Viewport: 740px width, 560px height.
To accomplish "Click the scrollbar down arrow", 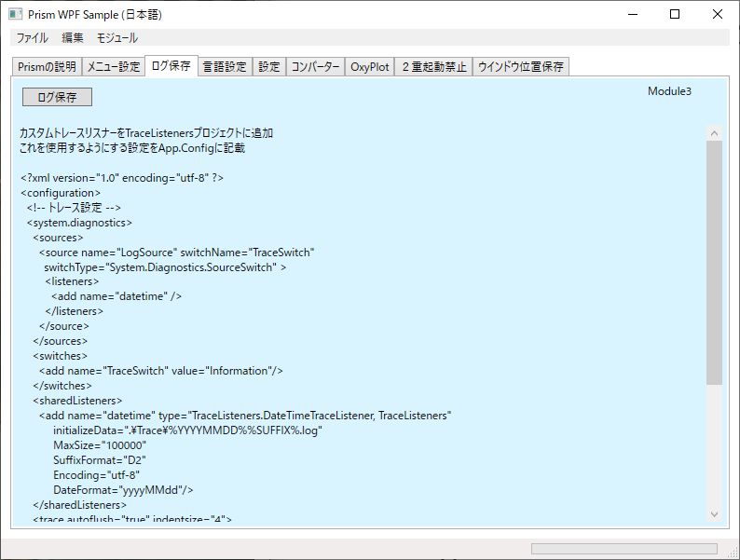I will tap(714, 514).
